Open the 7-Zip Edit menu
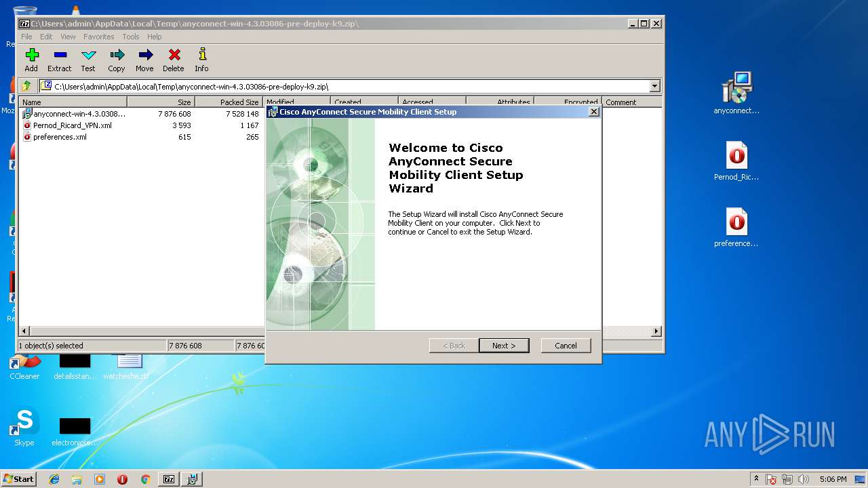The image size is (868, 488). pyautogui.click(x=46, y=37)
